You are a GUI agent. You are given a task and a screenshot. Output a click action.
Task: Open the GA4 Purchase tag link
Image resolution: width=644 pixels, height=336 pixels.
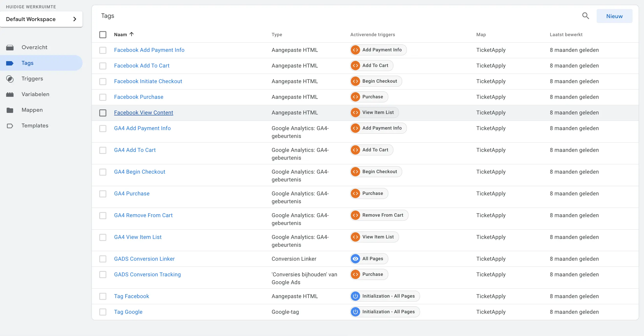pos(132,193)
